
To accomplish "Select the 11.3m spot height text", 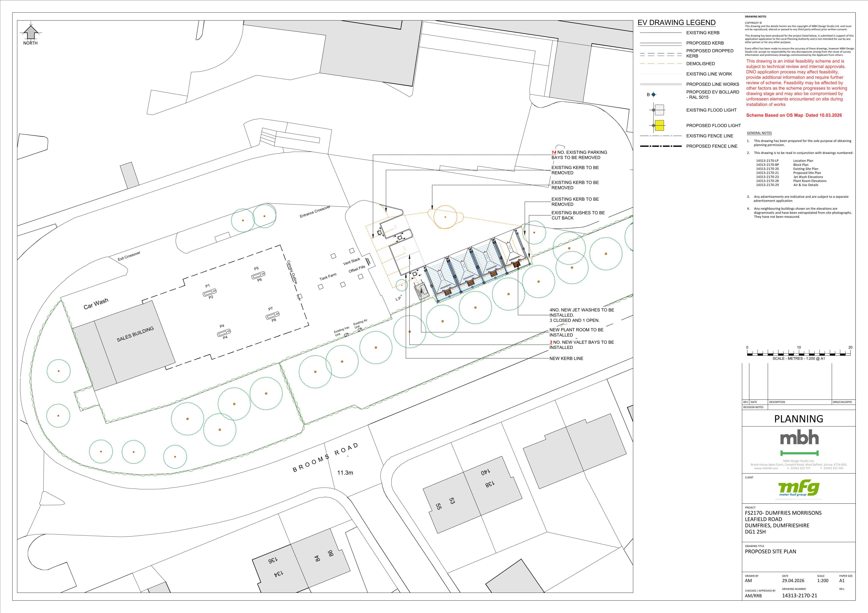I will [x=345, y=472].
